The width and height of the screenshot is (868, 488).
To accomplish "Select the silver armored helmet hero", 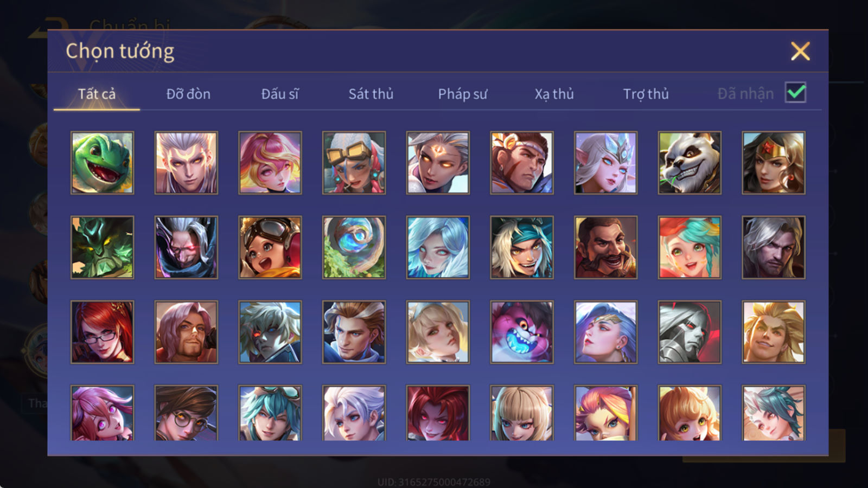I will [x=690, y=332].
